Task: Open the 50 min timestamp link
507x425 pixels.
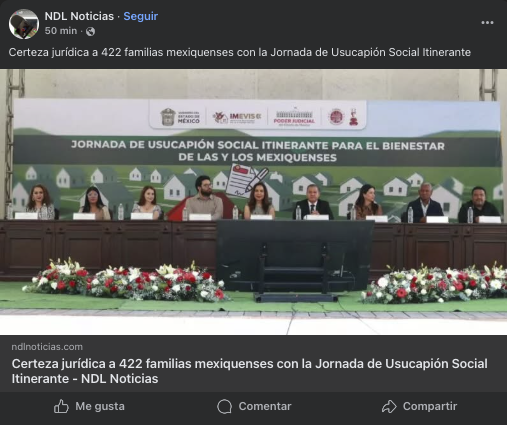Action: (61, 31)
